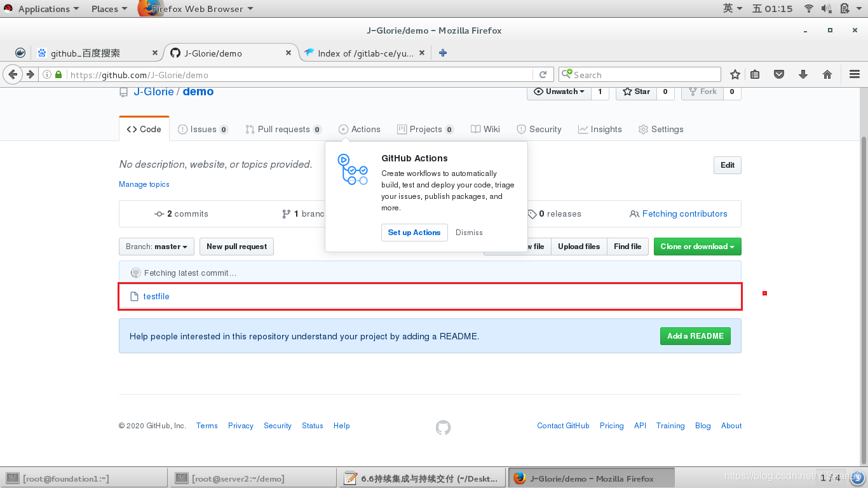This screenshot has width=868, height=488.
Task: Click the pinned tab icon at far left
Action: (x=20, y=53)
